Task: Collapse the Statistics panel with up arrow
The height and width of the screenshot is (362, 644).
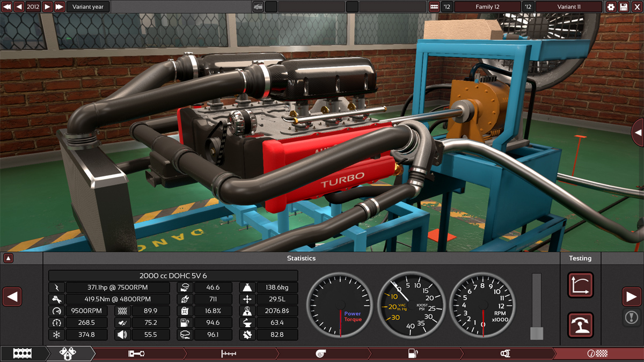Action: [x=8, y=258]
